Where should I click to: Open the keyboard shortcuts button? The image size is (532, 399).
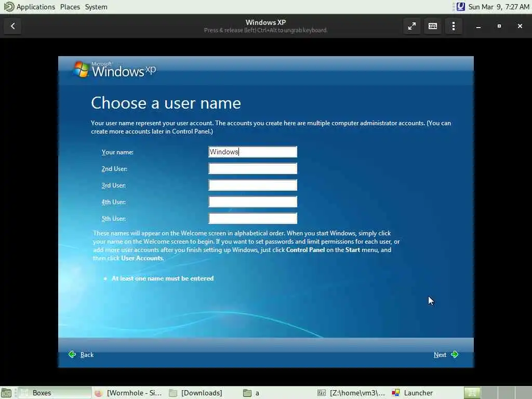433,26
